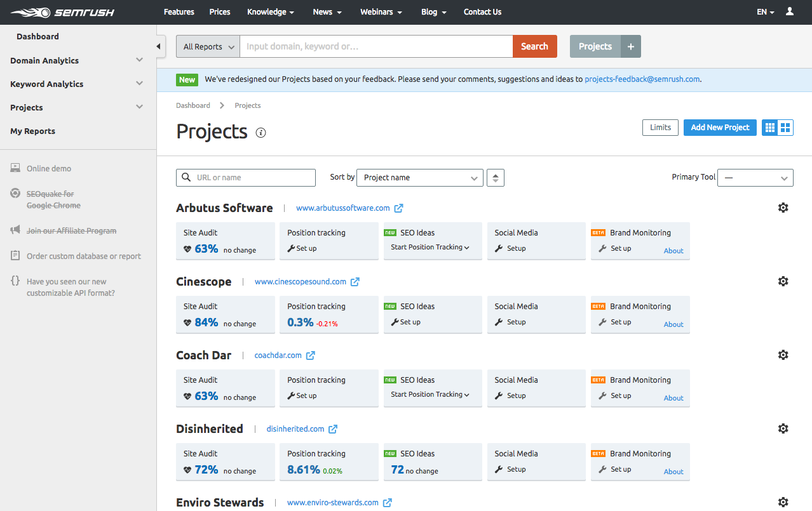
Task: Click Dashboard breadcrumb link
Action: (193, 105)
